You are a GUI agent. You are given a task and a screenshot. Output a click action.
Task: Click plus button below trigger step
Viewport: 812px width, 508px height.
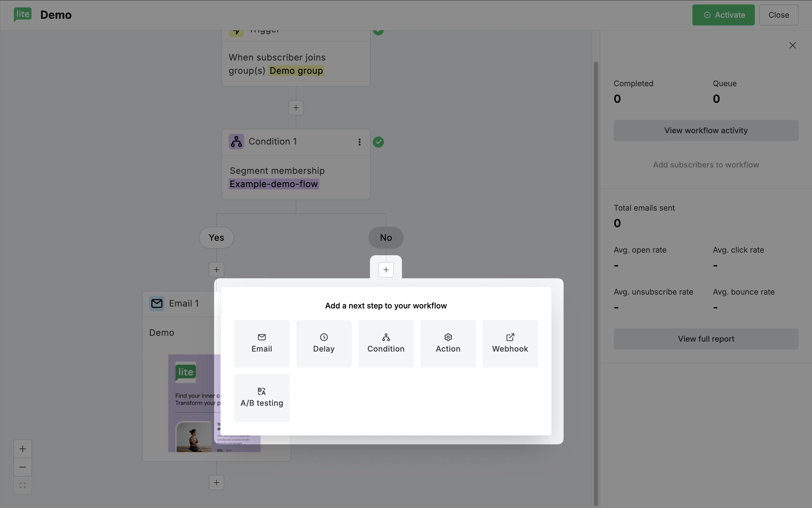296,108
